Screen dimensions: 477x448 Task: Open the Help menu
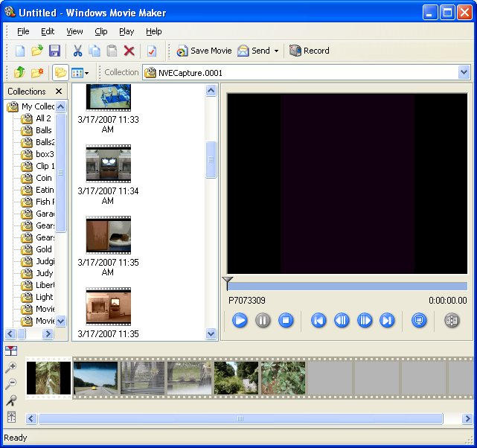pos(153,31)
